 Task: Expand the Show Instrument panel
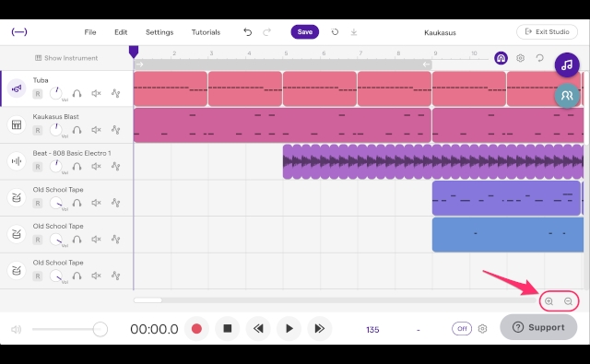click(66, 58)
